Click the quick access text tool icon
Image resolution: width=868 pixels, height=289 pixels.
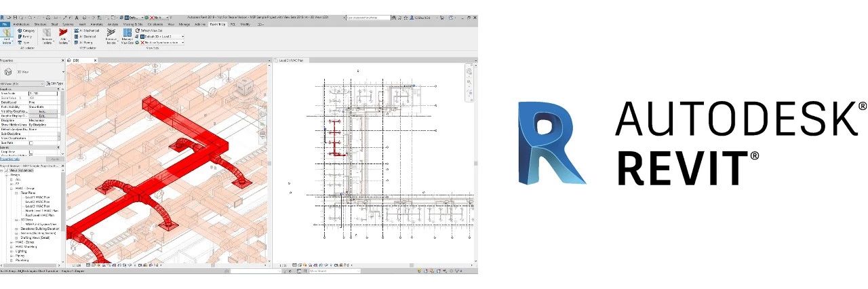tap(76, 17)
